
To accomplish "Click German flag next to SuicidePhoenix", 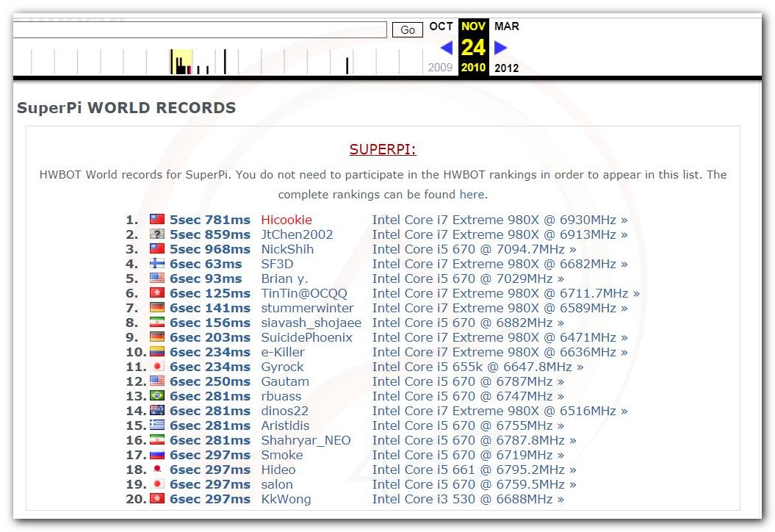I will click(x=157, y=337).
